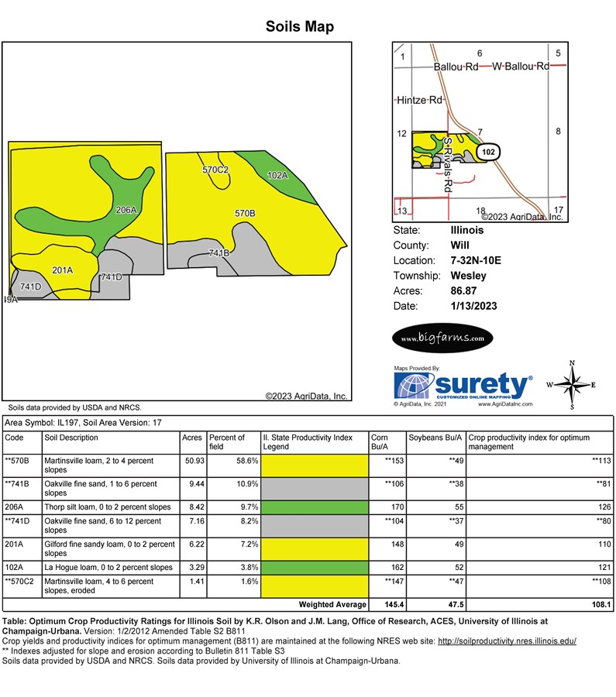Click the 'Maps Provided By:' text
Viewport: 616px width, 697px height.
[417, 368]
